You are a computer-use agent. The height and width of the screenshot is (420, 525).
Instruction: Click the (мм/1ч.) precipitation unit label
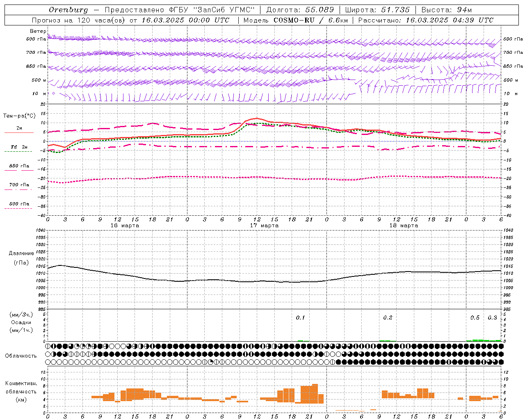coord(21,330)
